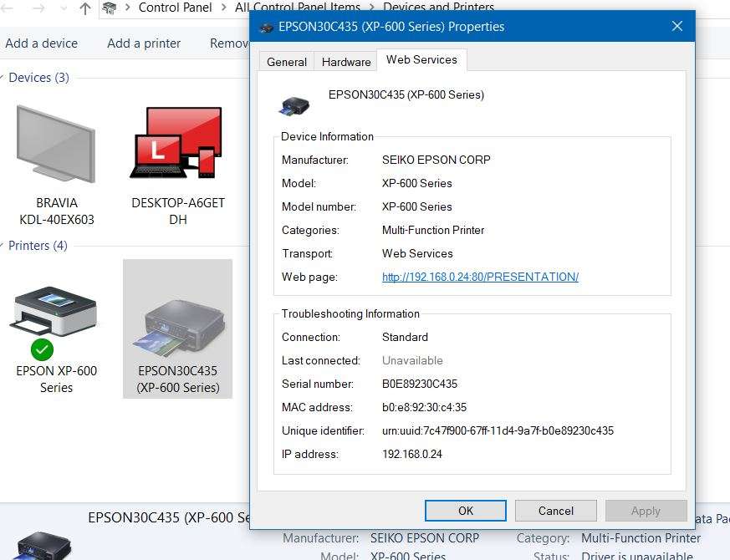Switch to the General tab
This screenshot has width=730, height=560.
click(x=287, y=62)
